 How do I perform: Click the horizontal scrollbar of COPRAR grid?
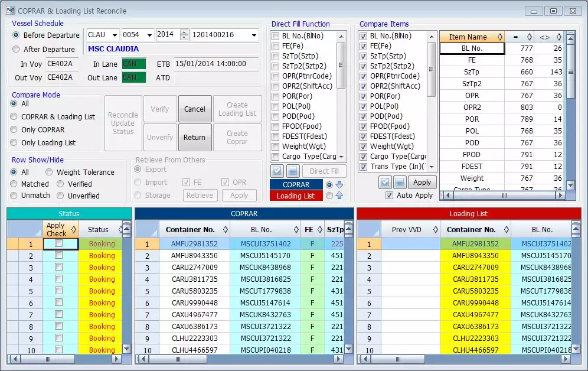coord(240,359)
